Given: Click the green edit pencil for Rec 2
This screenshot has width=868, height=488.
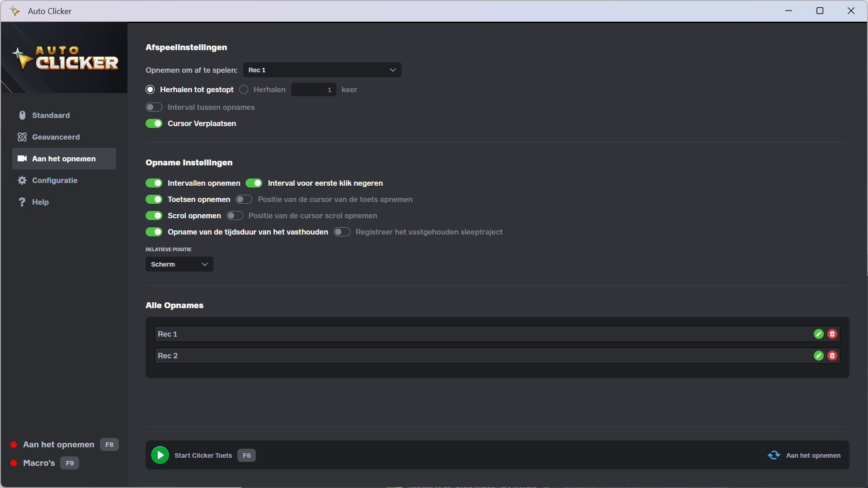Looking at the screenshot, I should click(818, 356).
